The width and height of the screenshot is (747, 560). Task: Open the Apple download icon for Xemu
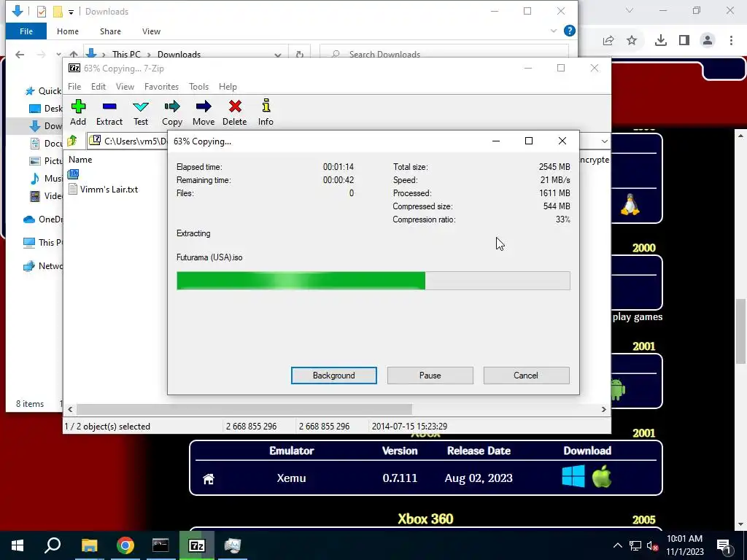coord(602,477)
